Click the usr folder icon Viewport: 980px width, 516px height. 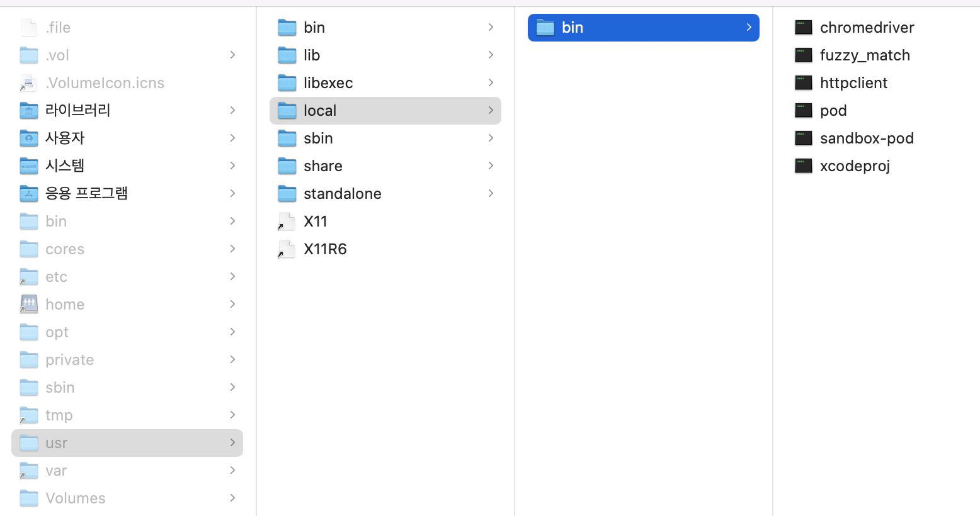tap(29, 442)
